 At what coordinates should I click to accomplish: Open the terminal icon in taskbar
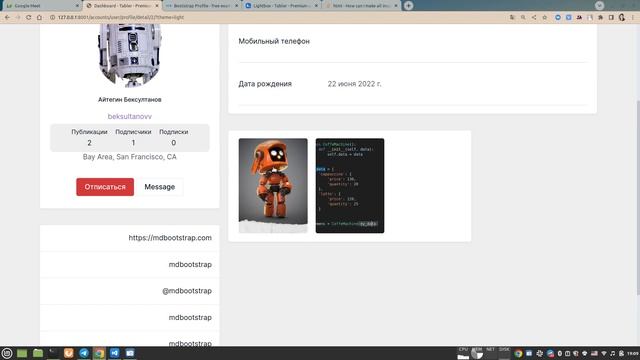[x=53, y=353]
